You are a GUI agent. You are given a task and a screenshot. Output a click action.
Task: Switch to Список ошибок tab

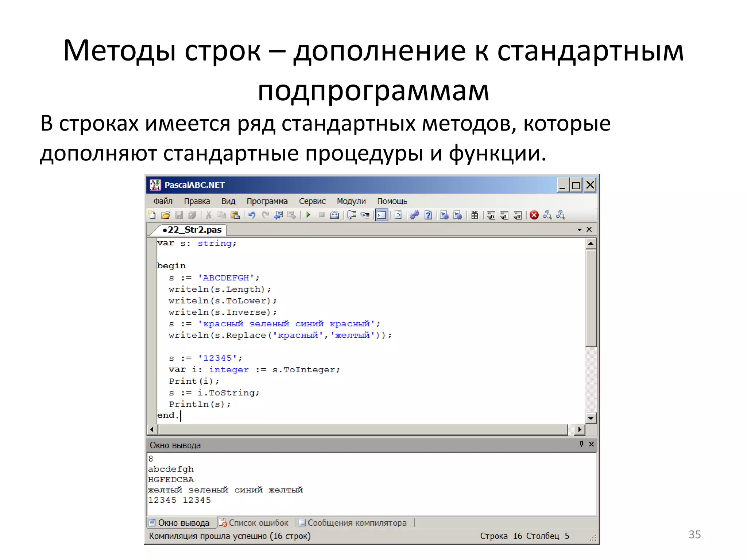coord(254,523)
